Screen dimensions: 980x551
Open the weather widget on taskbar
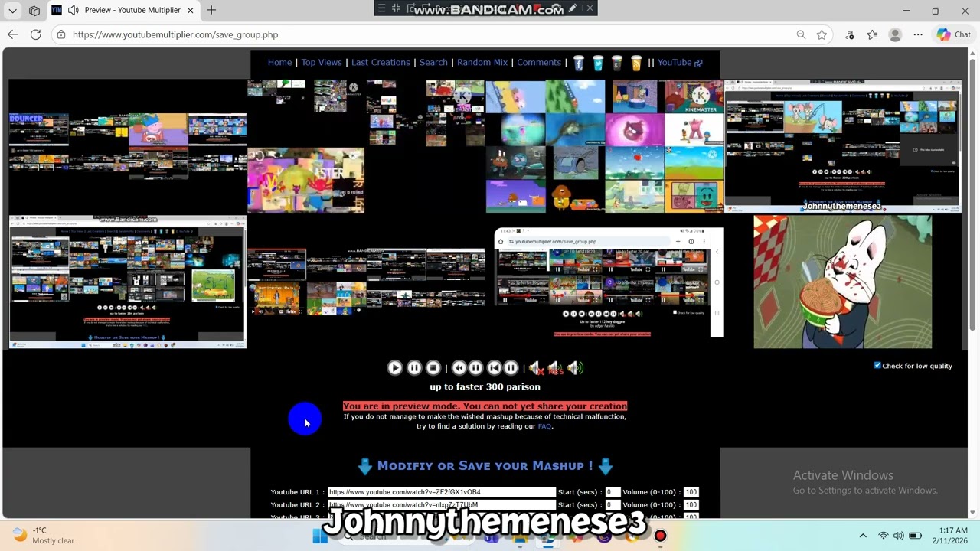pyautogui.click(x=44, y=535)
